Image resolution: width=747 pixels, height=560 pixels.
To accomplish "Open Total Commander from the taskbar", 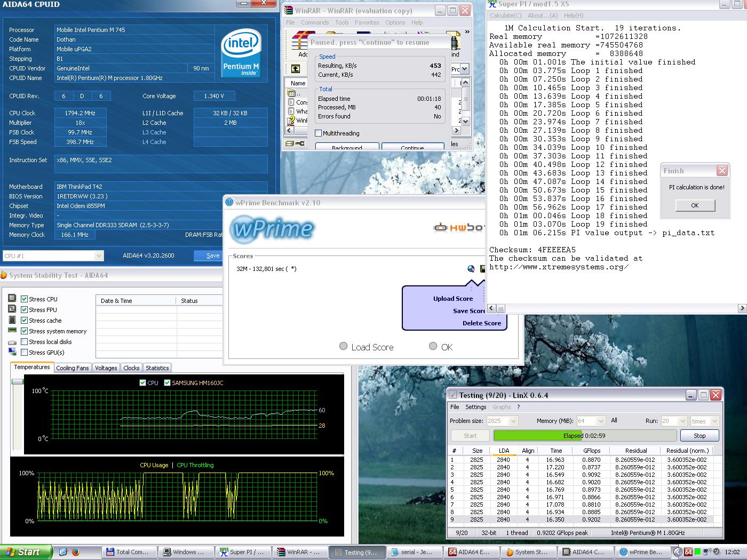I will click(x=130, y=552).
